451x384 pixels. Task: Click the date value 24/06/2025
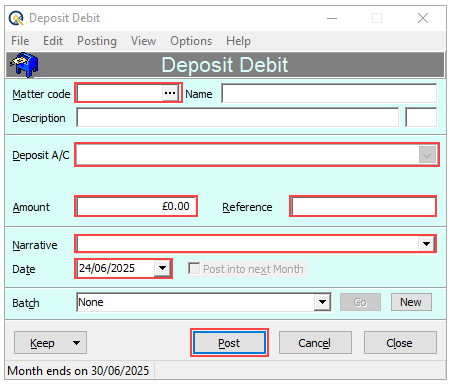107,268
